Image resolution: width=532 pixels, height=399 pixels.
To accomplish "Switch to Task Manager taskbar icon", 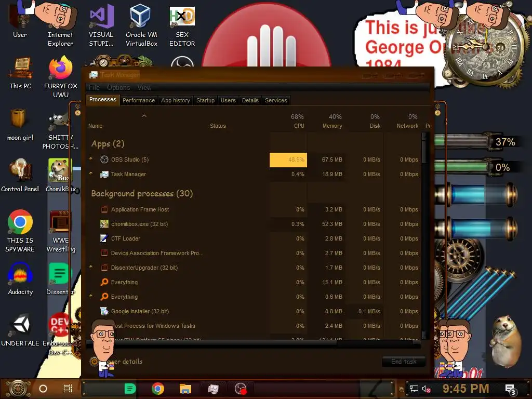I will click(213, 389).
